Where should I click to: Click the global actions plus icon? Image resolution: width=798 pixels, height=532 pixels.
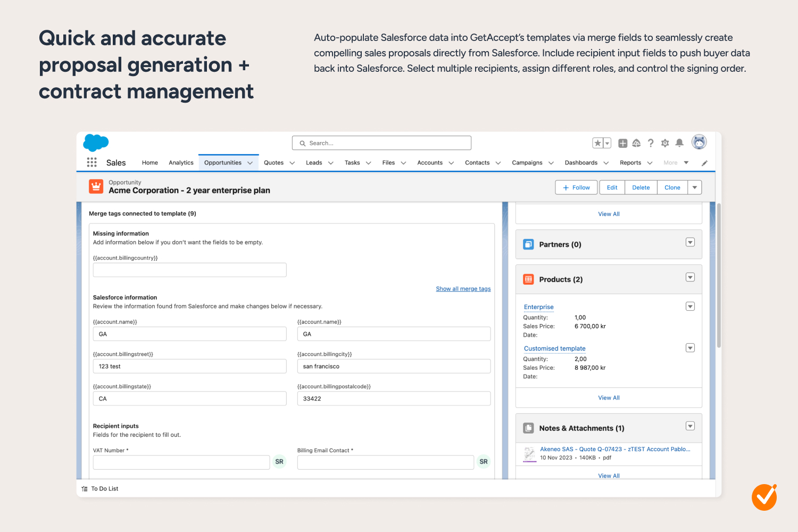point(622,143)
